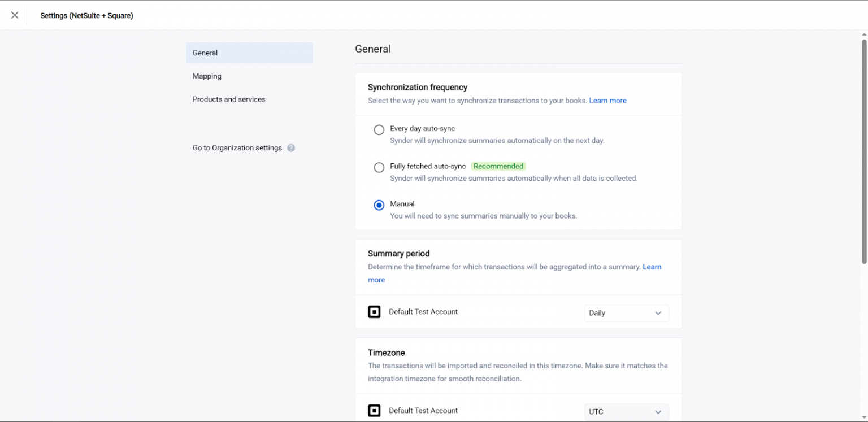The height and width of the screenshot is (422, 868).
Task: Open the Products and services section
Action: pos(229,99)
